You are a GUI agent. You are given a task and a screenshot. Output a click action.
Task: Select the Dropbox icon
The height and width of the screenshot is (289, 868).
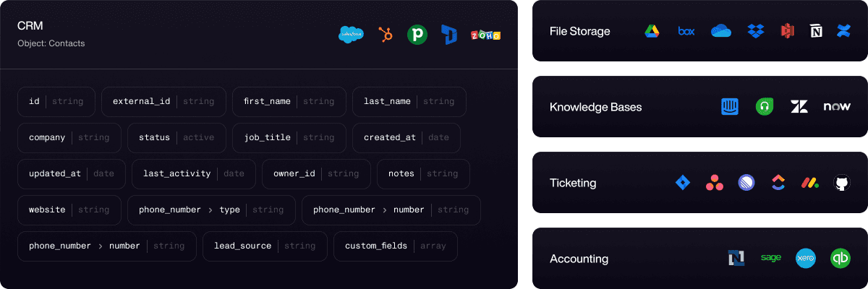[757, 31]
